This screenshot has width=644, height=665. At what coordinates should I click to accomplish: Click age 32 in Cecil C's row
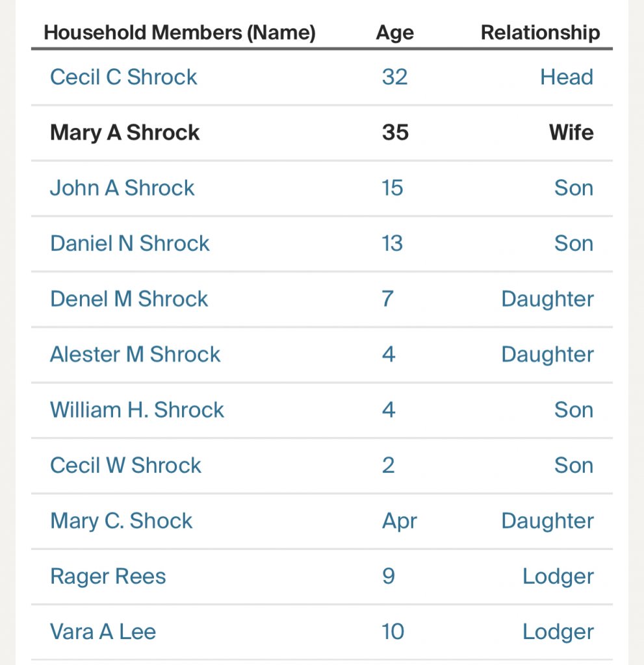(394, 77)
